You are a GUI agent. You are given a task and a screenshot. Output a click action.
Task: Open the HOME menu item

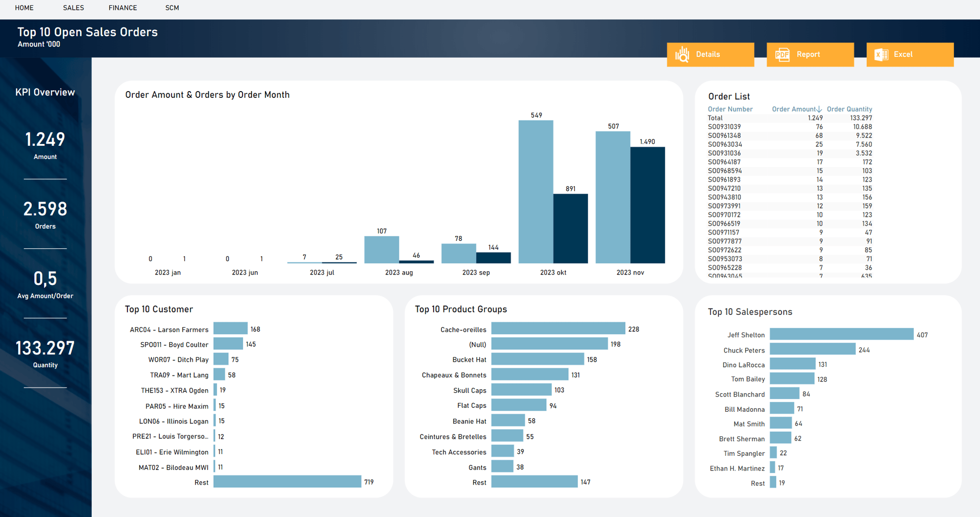coord(24,8)
